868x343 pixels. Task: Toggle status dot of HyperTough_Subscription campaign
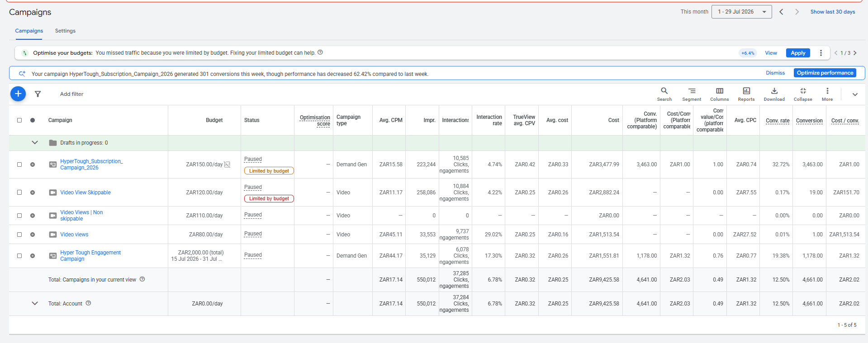[33, 164]
